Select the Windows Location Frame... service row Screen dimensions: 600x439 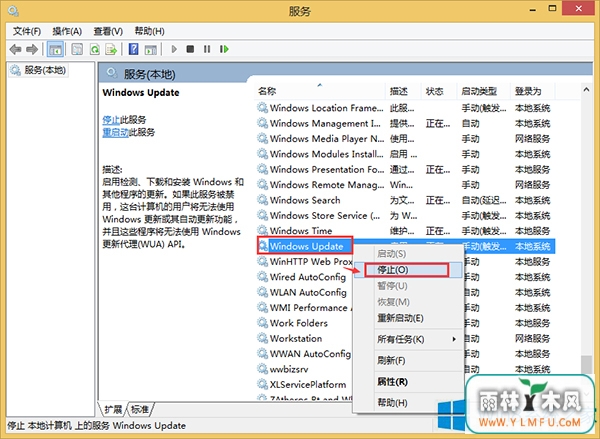pos(405,108)
